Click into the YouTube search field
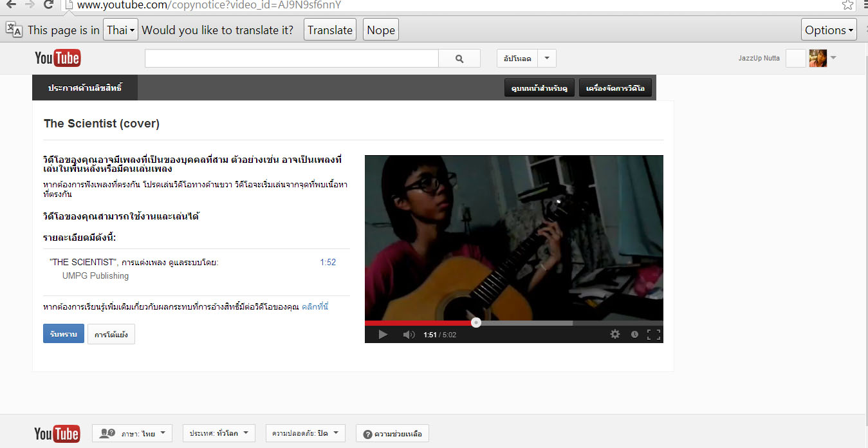Screen dimensions: 868x448 [x=291, y=59]
